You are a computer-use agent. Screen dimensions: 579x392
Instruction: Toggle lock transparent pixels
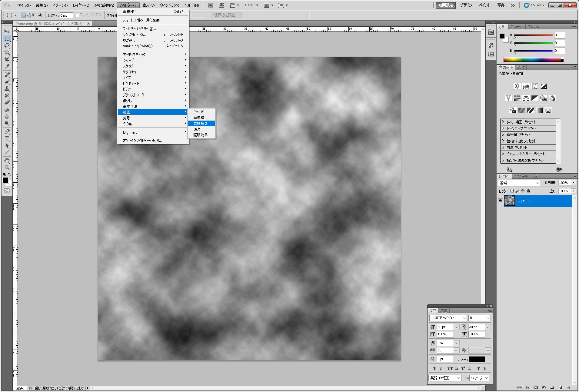coord(512,191)
